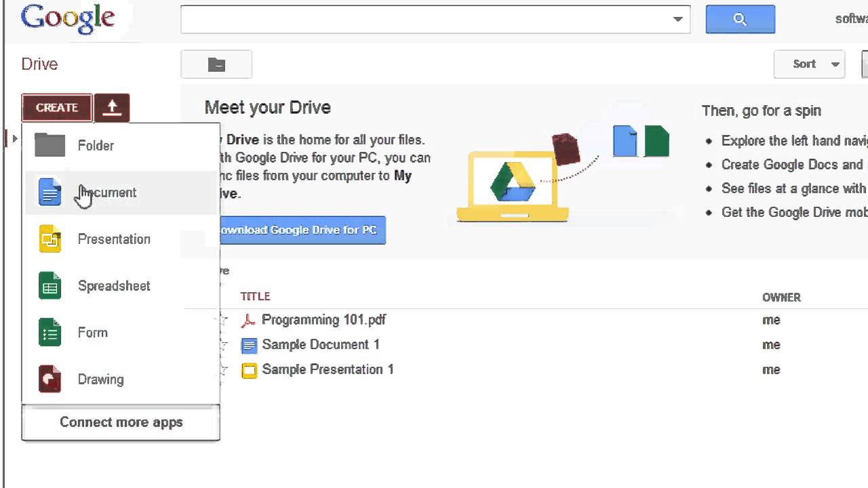
Task: Star the Sample Presentation 1 file
Action: coord(223,369)
